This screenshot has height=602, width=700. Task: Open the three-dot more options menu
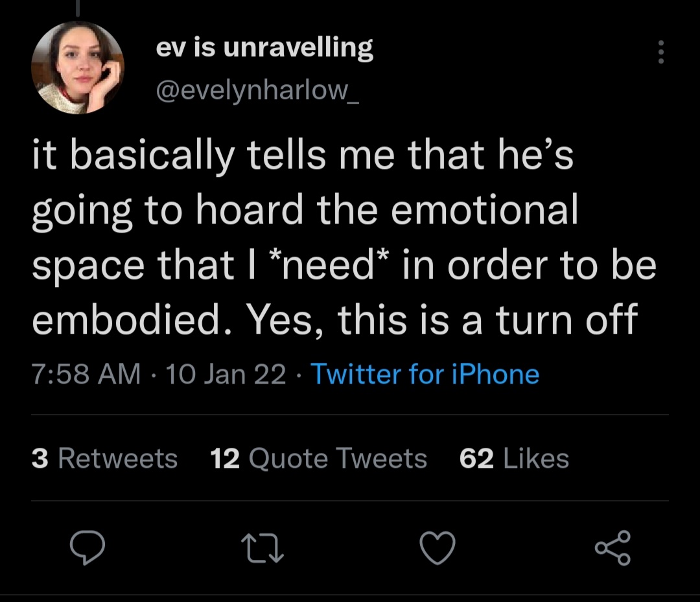(660, 52)
